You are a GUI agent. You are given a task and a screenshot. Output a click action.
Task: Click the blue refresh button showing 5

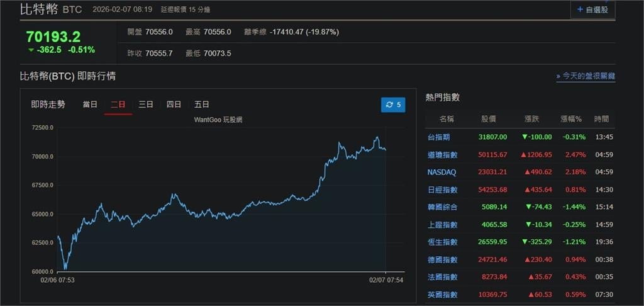tap(393, 105)
